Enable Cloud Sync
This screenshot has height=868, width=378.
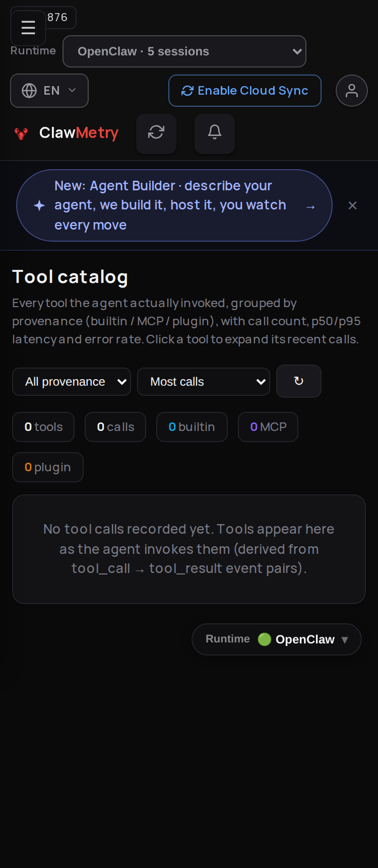245,91
